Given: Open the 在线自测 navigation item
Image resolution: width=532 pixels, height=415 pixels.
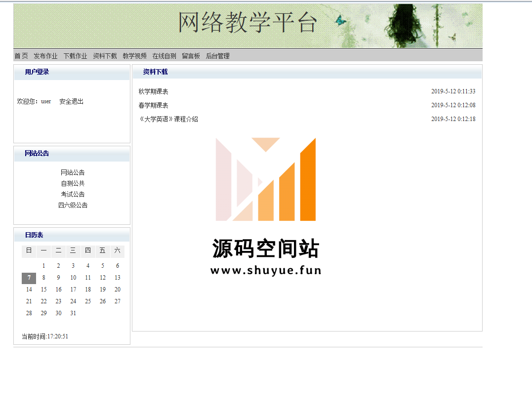Looking at the screenshot, I should 164,56.
